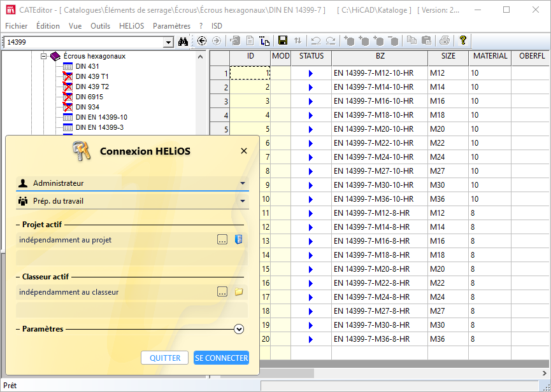Click the blue status arrow in row 1
Screen dimensions: 551x392
(311, 73)
